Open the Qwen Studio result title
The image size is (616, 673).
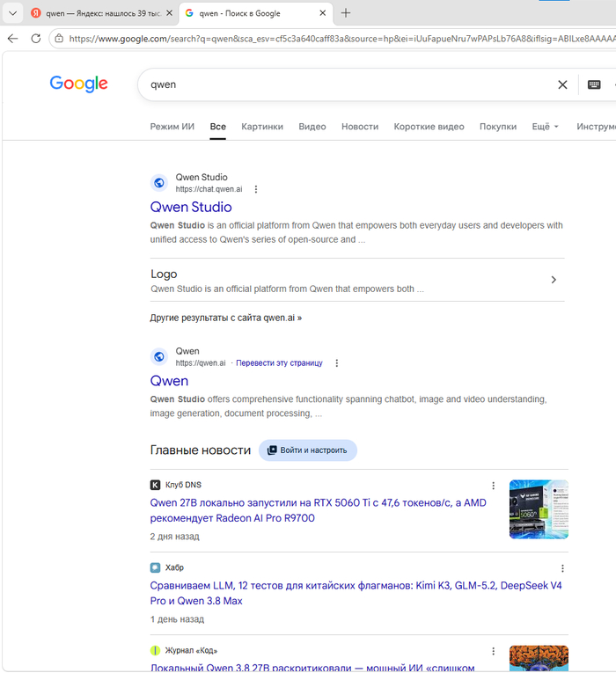tap(191, 207)
